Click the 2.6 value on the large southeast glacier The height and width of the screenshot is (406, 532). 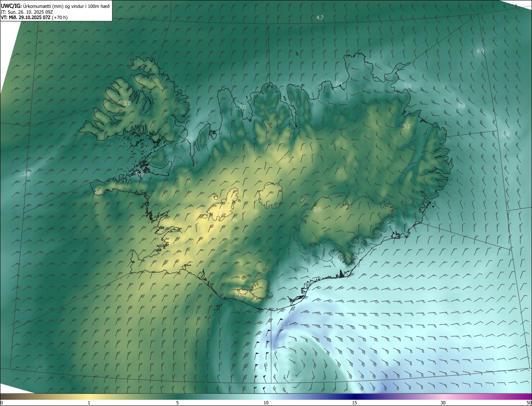pyautogui.click(x=317, y=210)
